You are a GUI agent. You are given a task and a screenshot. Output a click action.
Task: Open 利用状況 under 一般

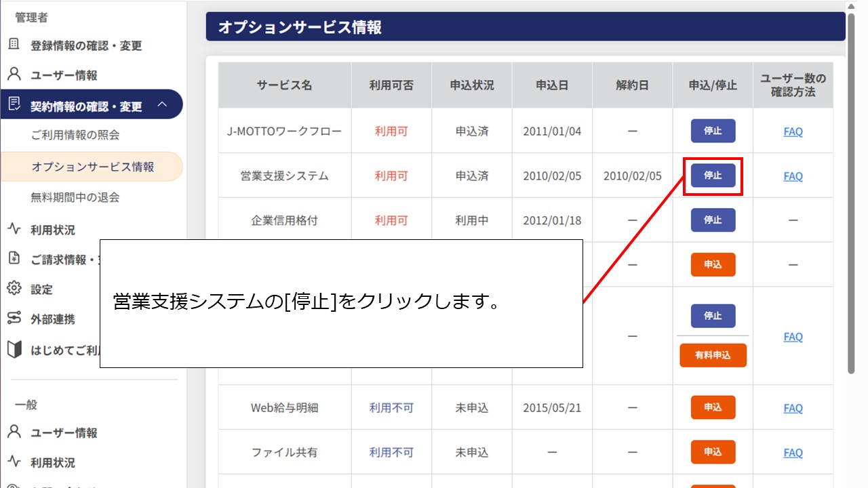coord(53,463)
